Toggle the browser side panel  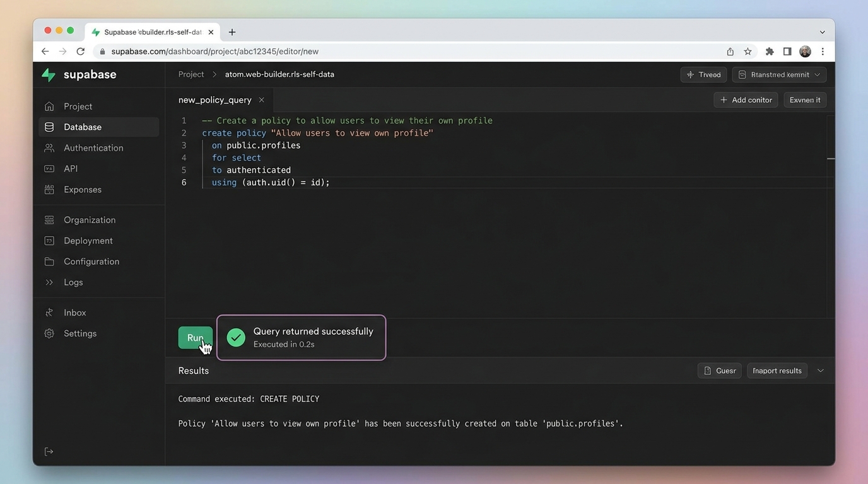tap(787, 52)
